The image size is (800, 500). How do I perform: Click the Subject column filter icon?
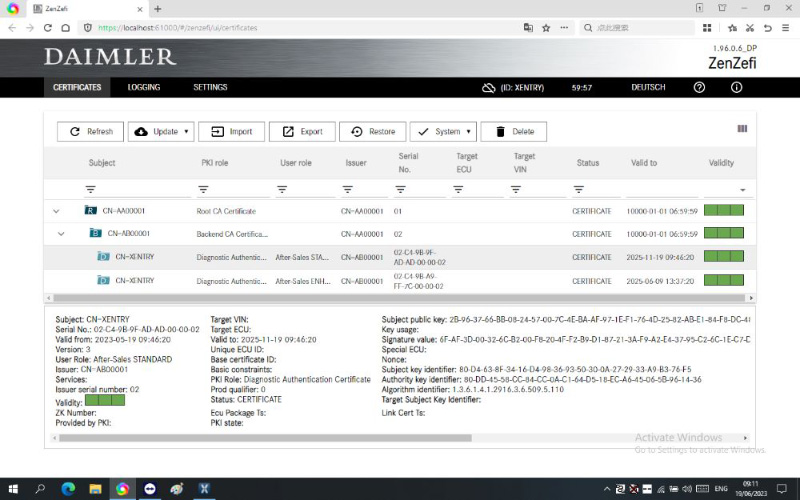[x=90, y=189]
